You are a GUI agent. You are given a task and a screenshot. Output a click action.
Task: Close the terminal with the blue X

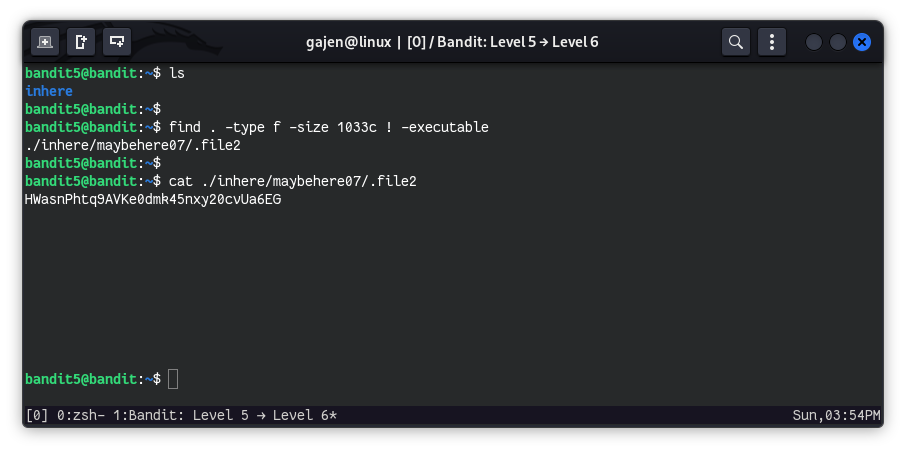click(x=862, y=42)
